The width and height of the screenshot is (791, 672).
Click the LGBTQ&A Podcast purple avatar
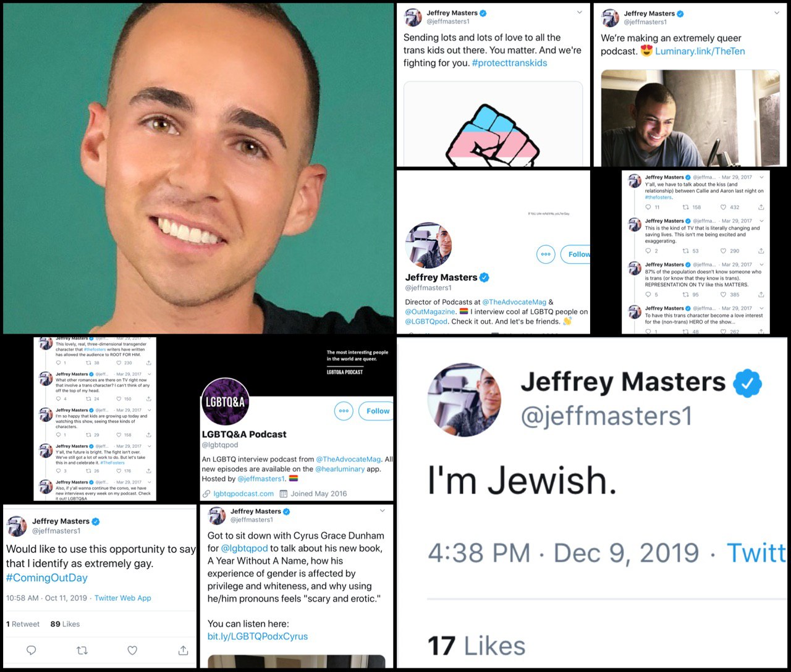click(226, 403)
